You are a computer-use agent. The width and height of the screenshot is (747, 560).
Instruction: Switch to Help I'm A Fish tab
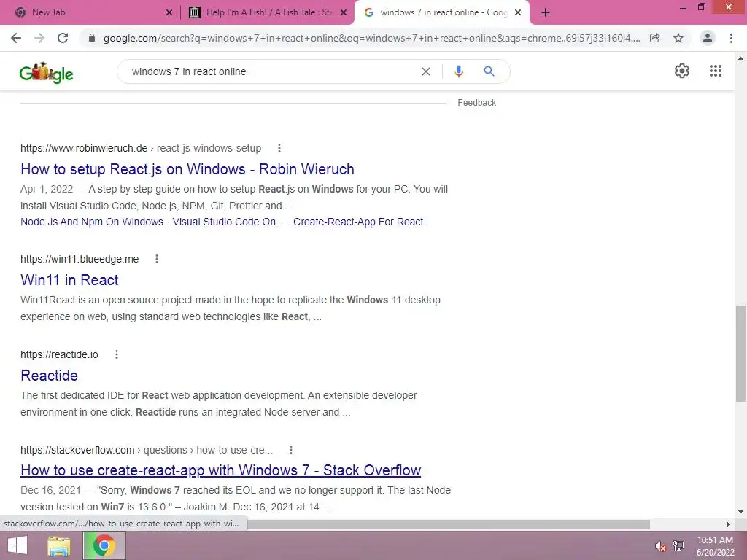pyautogui.click(x=268, y=12)
